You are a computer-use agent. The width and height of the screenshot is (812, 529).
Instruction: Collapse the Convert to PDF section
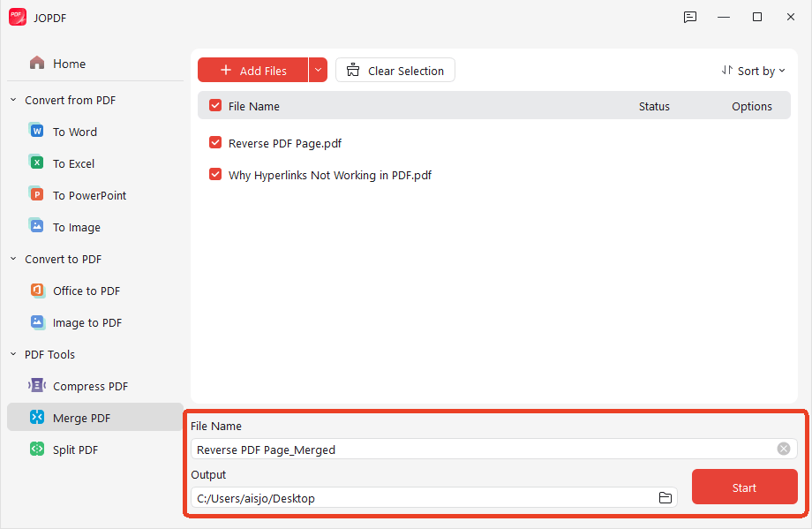[x=13, y=259]
